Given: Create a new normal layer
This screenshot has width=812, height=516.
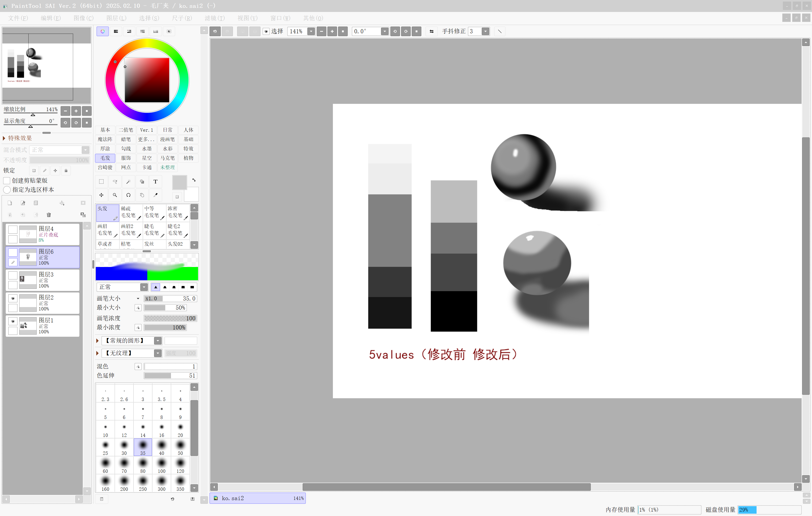Looking at the screenshot, I should [x=10, y=203].
